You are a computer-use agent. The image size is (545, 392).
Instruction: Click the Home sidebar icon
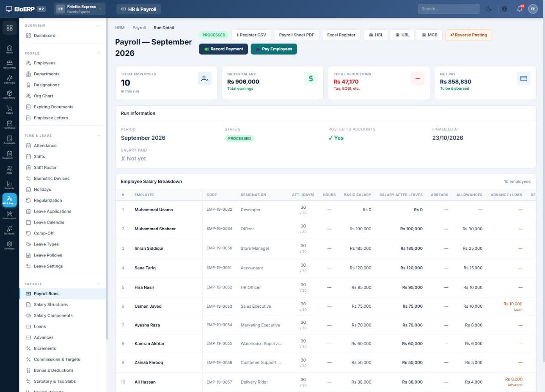pyautogui.click(x=9, y=50)
